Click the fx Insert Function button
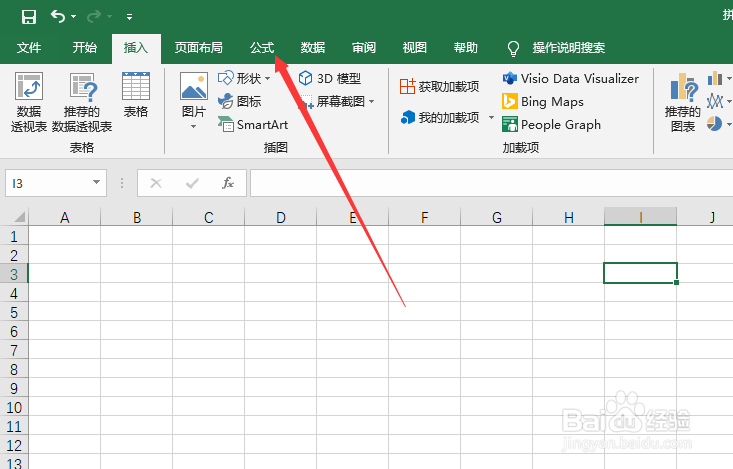 tap(228, 183)
